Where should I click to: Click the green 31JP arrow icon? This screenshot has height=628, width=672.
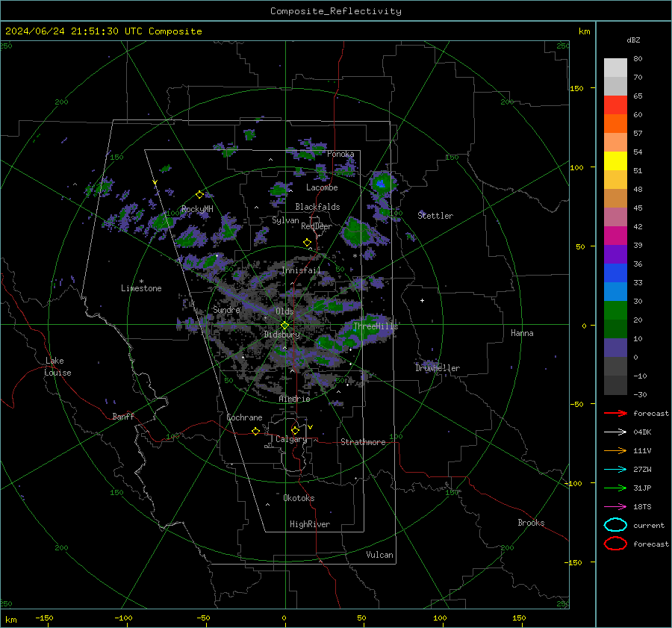click(x=615, y=488)
